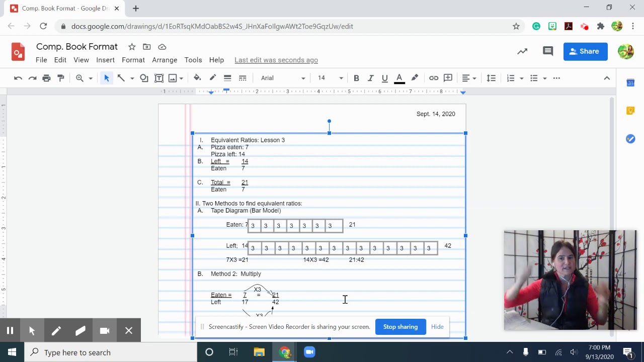The width and height of the screenshot is (644, 362).
Task: Open the File menu
Action: coord(41,60)
